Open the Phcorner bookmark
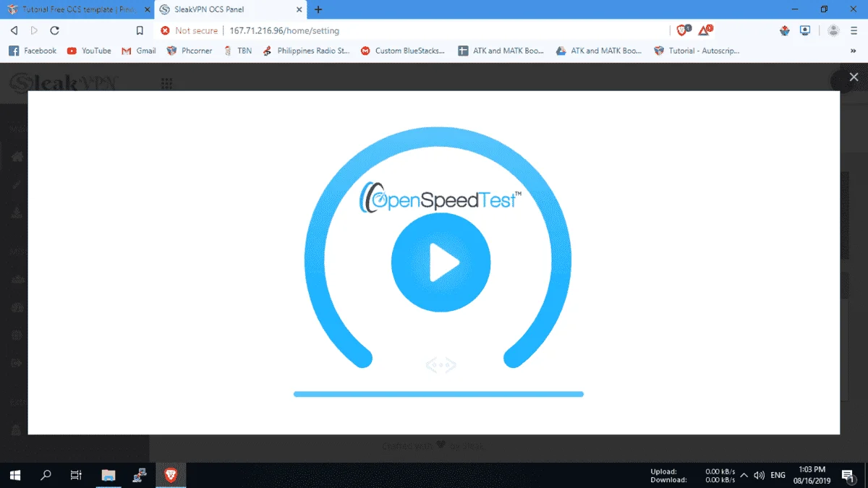The width and height of the screenshot is (868, 488). [x=190, y=51]
